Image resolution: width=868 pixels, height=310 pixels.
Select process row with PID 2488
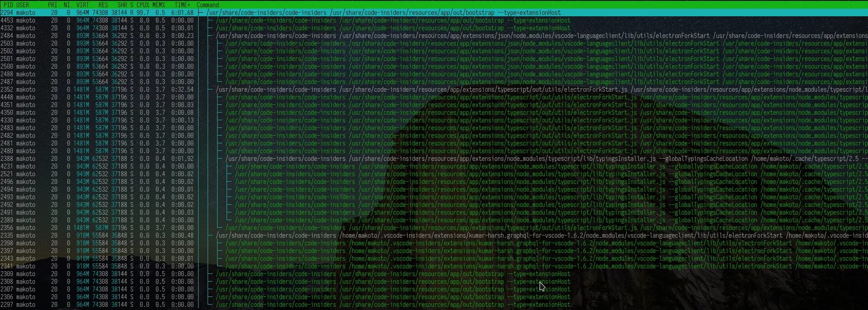(x=434, y=74)
